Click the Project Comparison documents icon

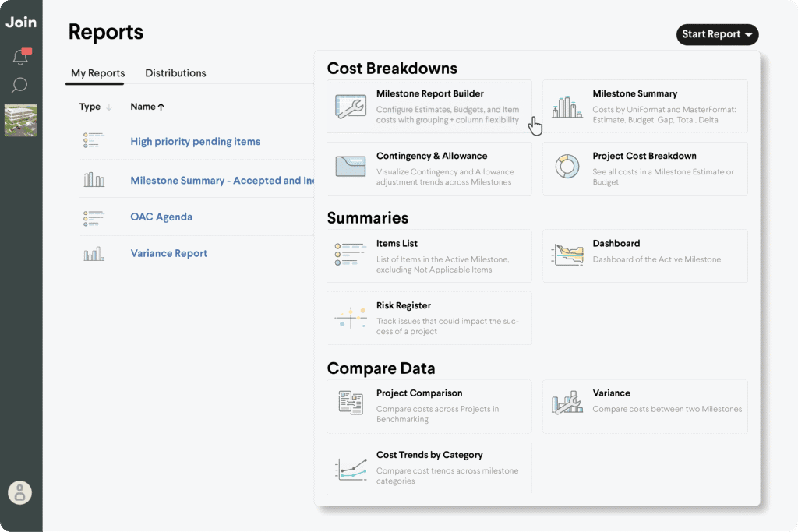(351, 402)
